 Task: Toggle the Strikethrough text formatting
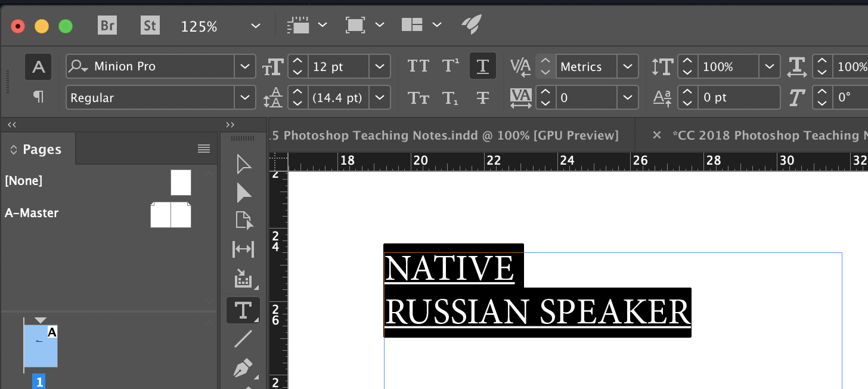pos(482,97)
